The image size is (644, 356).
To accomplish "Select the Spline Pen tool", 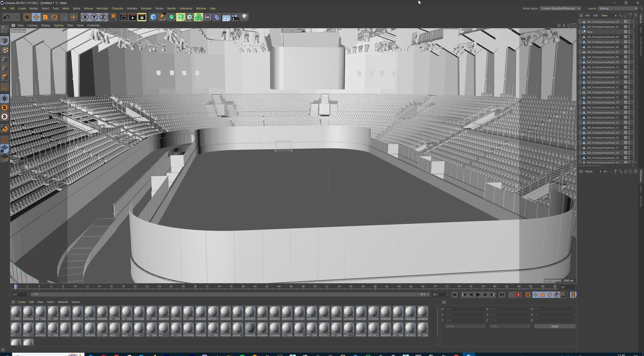I will pyautogui.click(x=162, y=17).
